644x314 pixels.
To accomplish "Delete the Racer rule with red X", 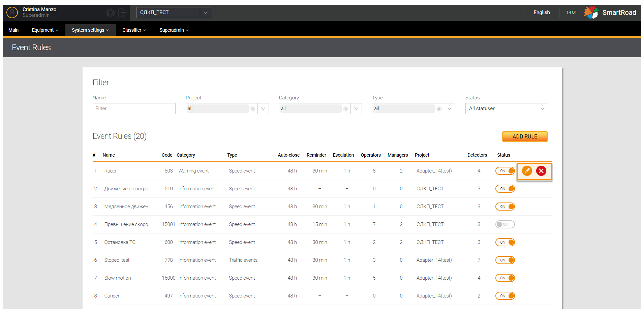I will 541,171.
